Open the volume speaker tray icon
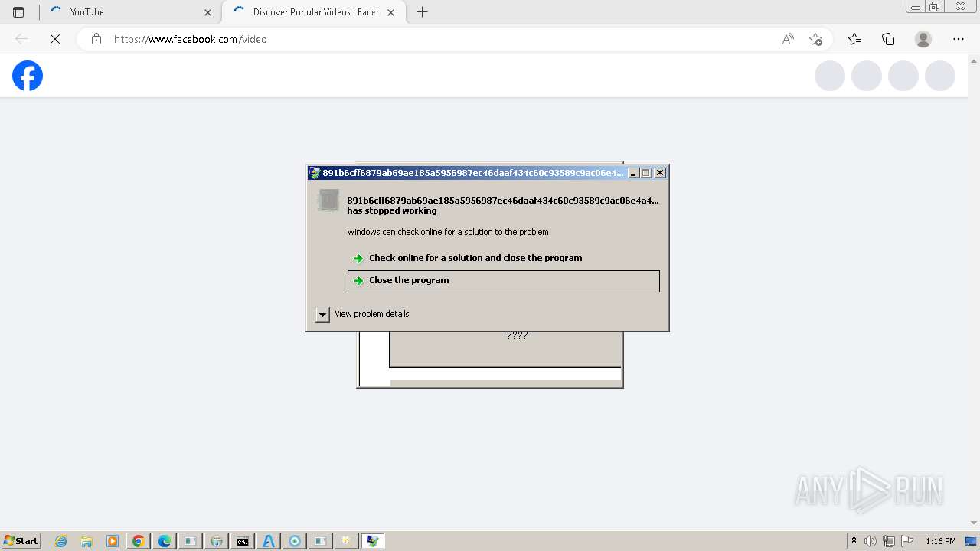 tap(871, 541)
